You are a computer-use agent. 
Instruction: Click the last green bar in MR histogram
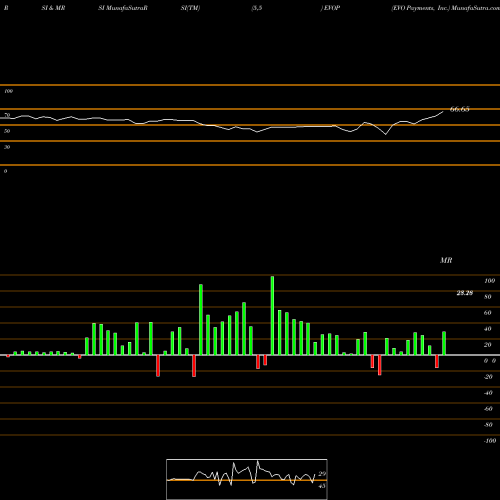pos(444,343)
